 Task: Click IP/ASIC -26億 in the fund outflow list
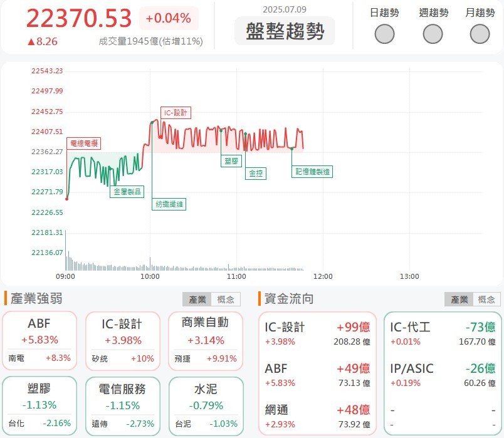(443, 375)
